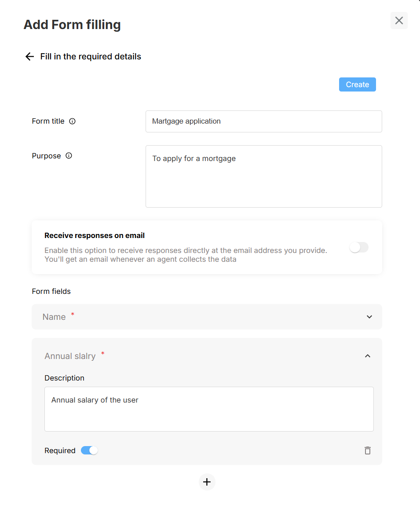Edit the Form title input field
The image size is (420, 520).
click(264, 121)
